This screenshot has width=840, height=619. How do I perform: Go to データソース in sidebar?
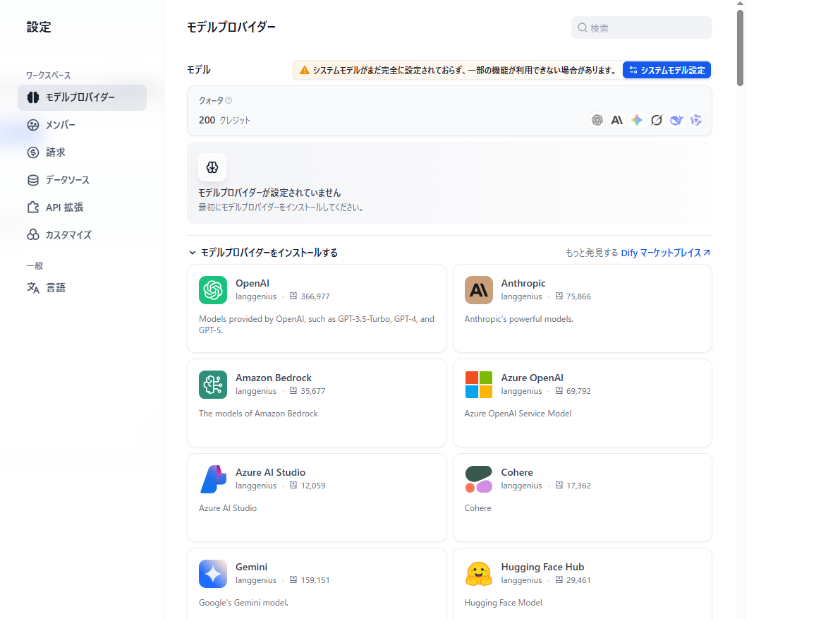click(67, 180)
